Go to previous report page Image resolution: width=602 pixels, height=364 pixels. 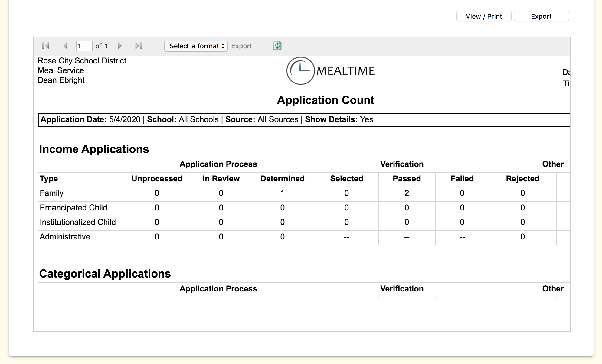(65, 46)
